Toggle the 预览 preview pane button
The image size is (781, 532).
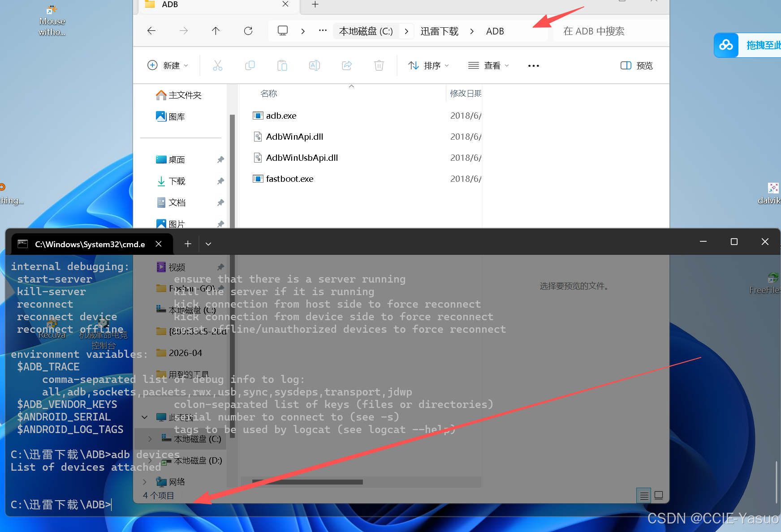click(636, 65)
